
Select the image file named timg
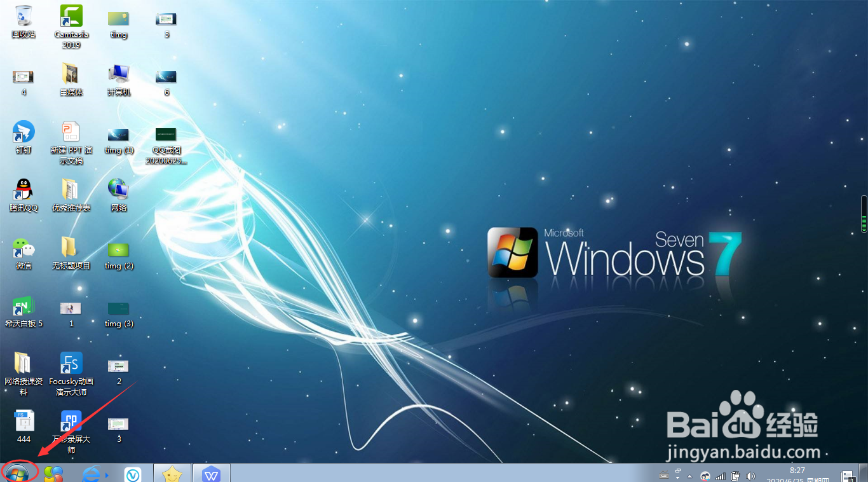[119, 24]
